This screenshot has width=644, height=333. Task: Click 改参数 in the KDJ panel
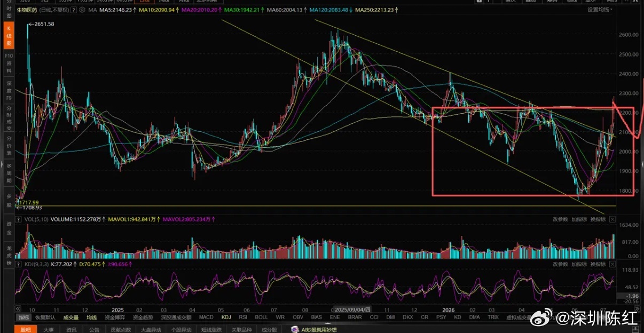click(560, 264)
